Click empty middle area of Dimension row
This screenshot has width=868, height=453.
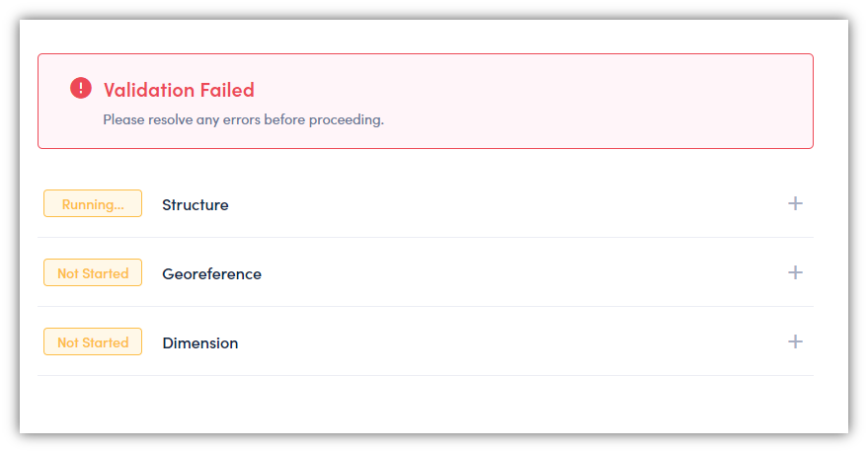click(499, 341)
